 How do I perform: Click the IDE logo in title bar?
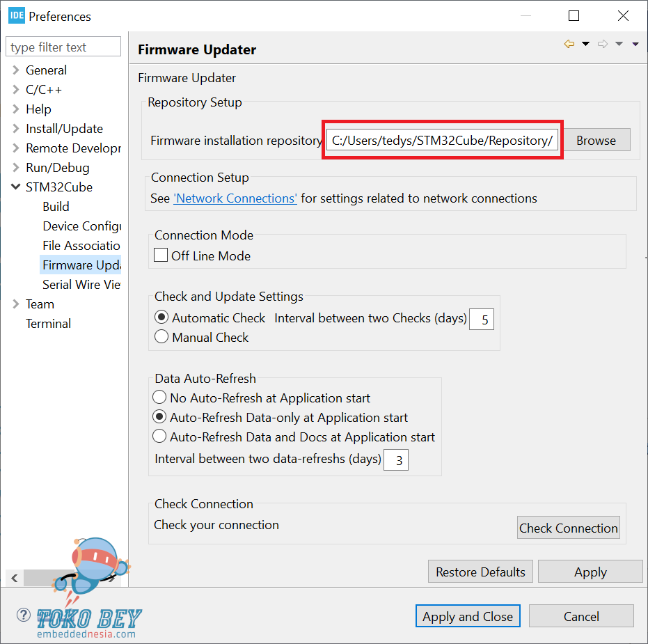click(16, 15)
